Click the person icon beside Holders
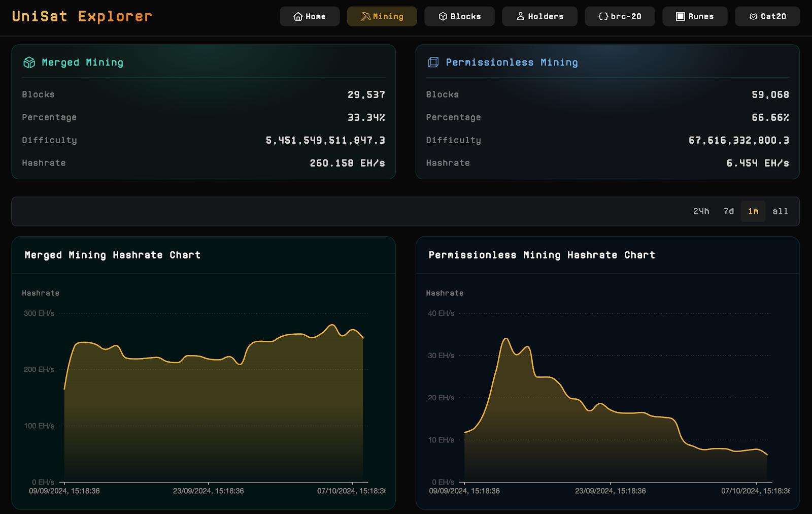 (x=521, y=17)
